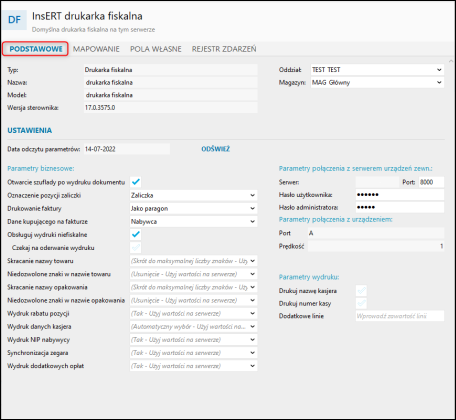This screenshot has height=420, width=456.
Task: Open the Oddział dropdown
Action: [x=377, y=70]
